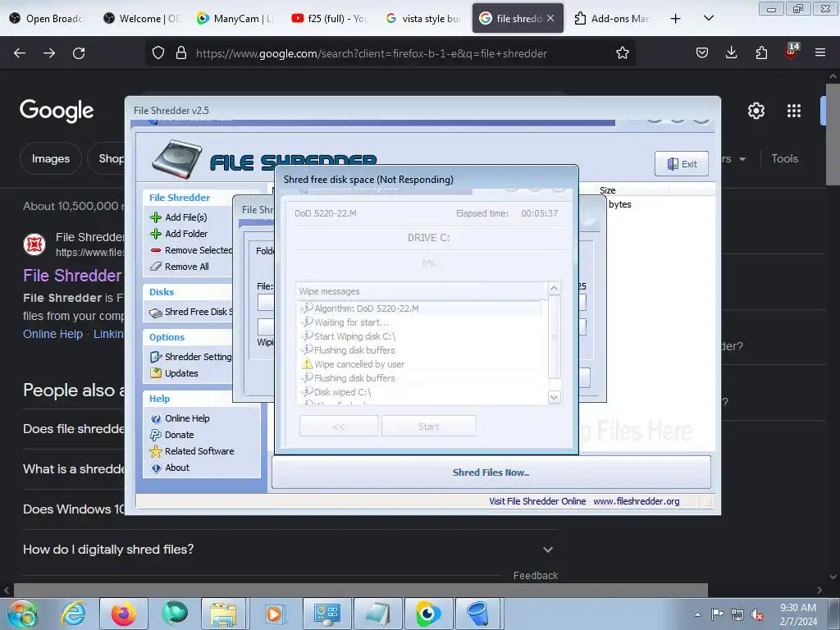Go forward in Firefox browser
The height and width of the screenshot is (630, 840).
click(x=49, y=53)
